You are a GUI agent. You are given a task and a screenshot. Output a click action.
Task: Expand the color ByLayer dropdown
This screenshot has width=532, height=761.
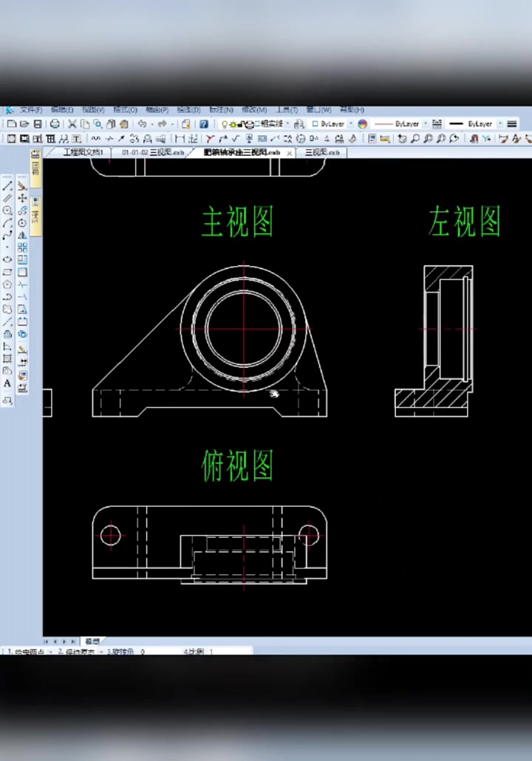point(332,124)
